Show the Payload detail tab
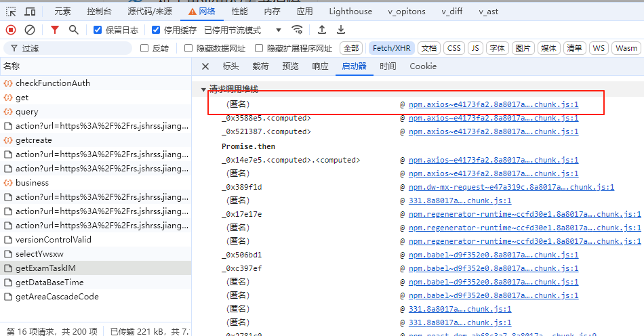Image resolution: width=644 pixels, height=336 pixels. (260, 66)
